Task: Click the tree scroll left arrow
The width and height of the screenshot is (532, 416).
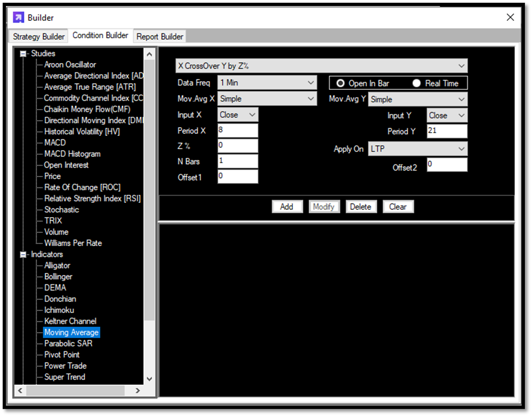Action: point(20,391)
